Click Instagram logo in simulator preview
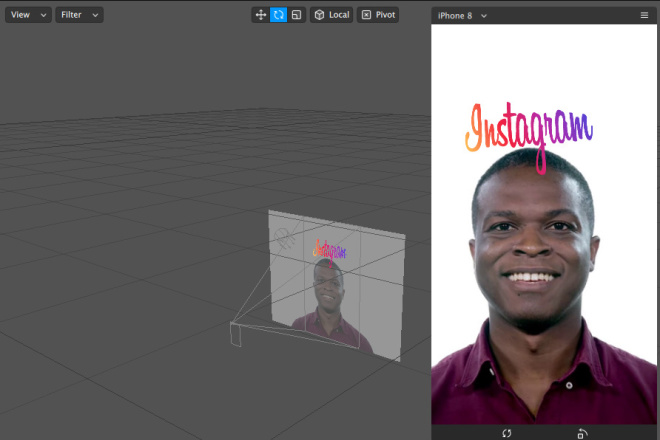The width and height of the screenshot is (660, 440). pyautogui.click(x=529, y=136)
